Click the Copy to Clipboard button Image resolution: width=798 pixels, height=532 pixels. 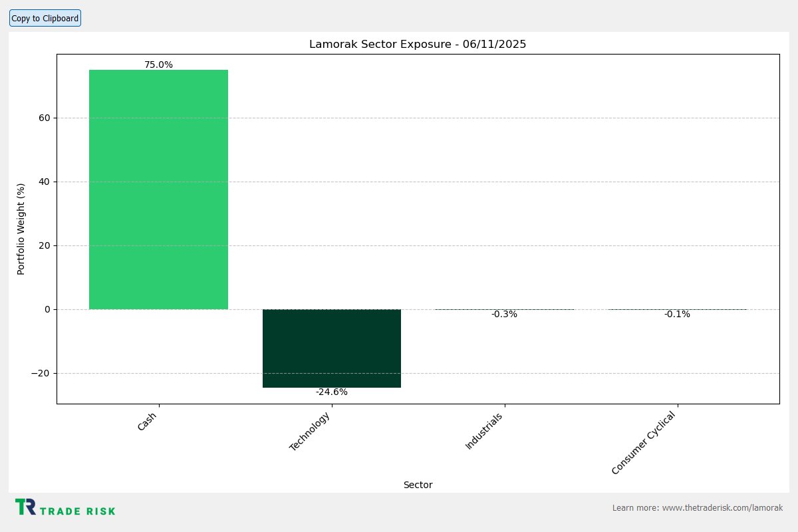45,18
